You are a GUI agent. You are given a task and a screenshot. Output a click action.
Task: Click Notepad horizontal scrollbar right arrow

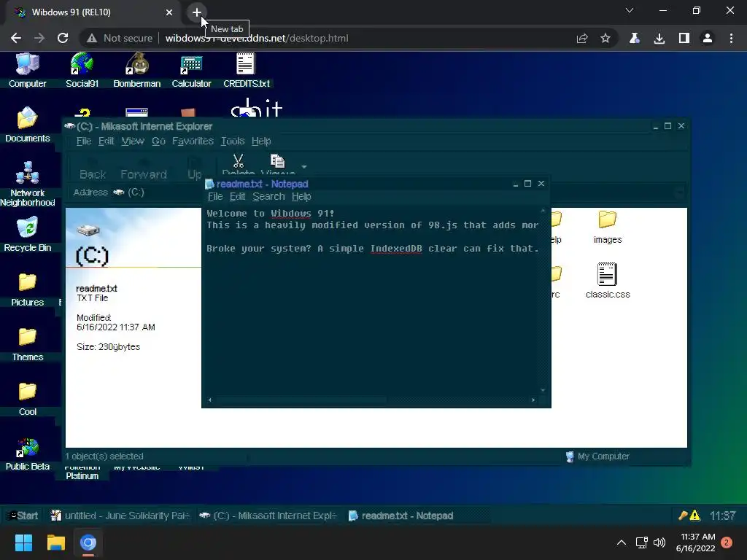click(533, 400)
